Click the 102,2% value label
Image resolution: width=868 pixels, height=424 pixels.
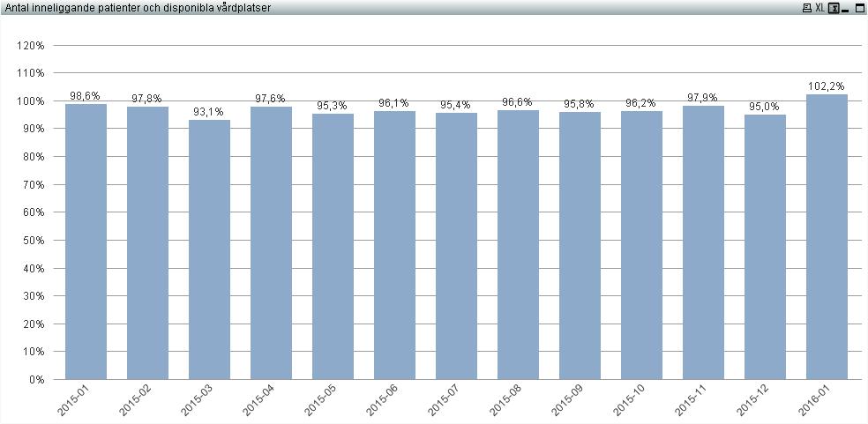827,86
